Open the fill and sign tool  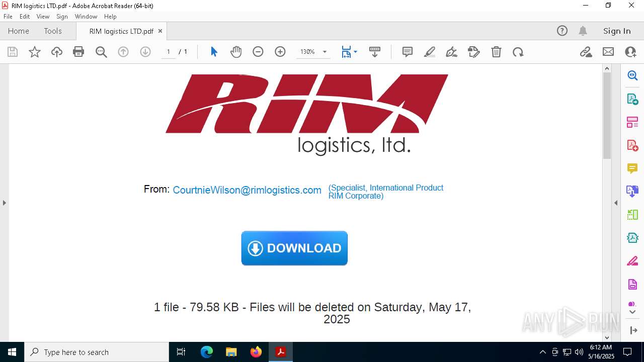coord(474,52)
